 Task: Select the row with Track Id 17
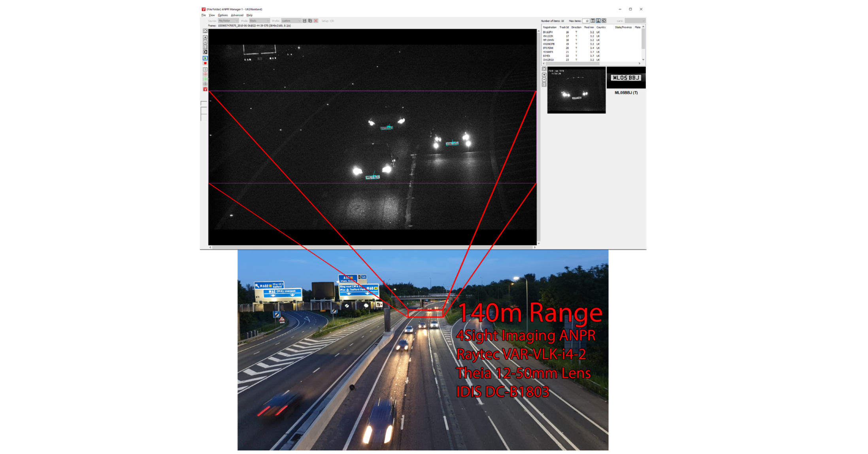pyautogui.click(x=591, y=36)
